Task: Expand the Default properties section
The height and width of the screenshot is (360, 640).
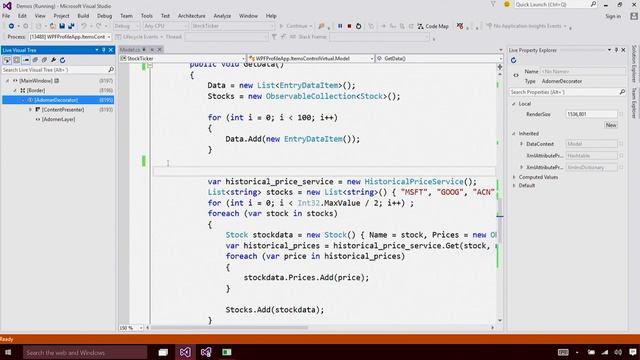Action: [514, 186]
